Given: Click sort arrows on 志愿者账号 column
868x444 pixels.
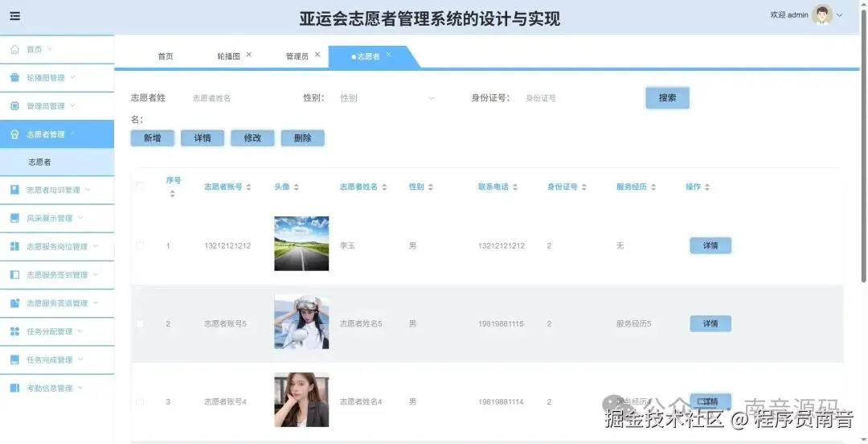Looking at the screenshot, I should (x=248, y=187).
